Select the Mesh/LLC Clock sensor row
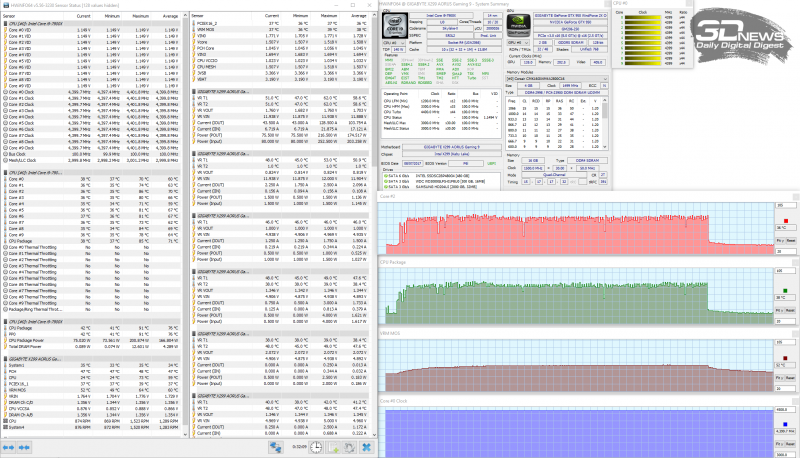800x458 pixels. click(x=91, y=160)
